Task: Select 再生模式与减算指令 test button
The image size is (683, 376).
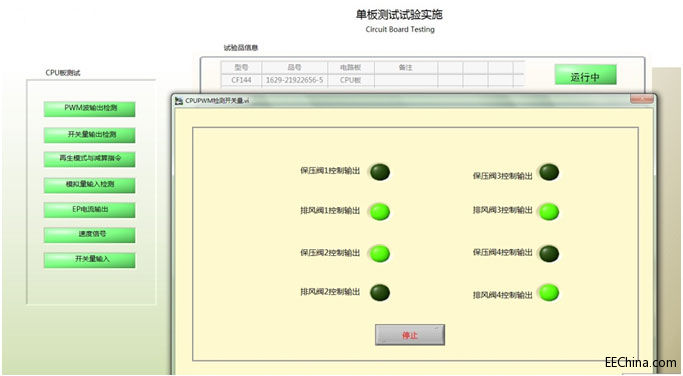Action: (89, 159)
